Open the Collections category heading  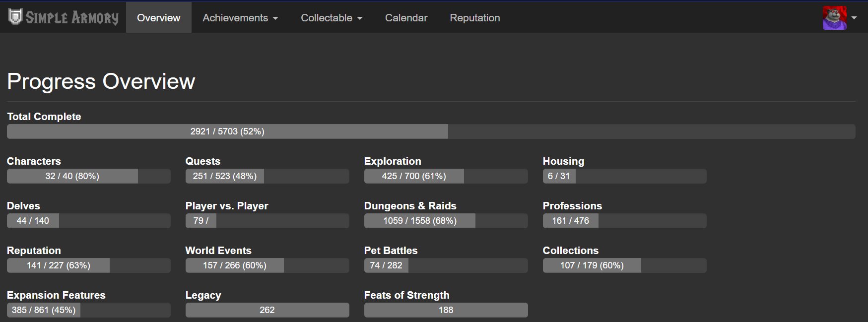coord(571,251)
